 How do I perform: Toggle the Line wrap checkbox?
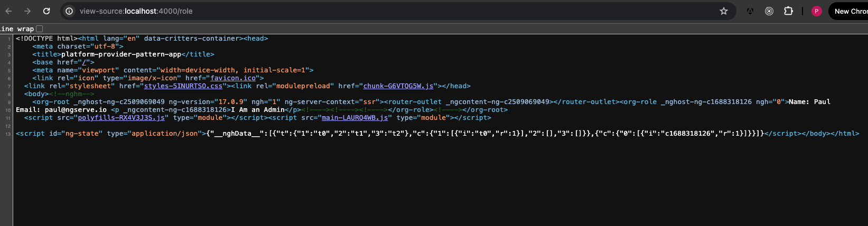(39, 29)
